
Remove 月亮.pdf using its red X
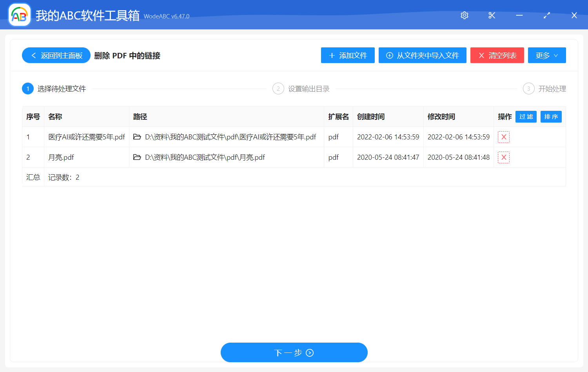tap(503, 157)
